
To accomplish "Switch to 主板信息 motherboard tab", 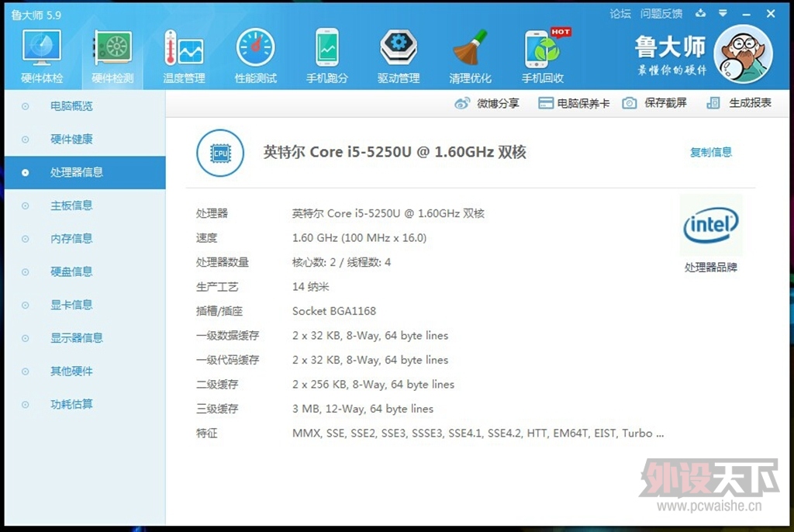I will (71, 206).
